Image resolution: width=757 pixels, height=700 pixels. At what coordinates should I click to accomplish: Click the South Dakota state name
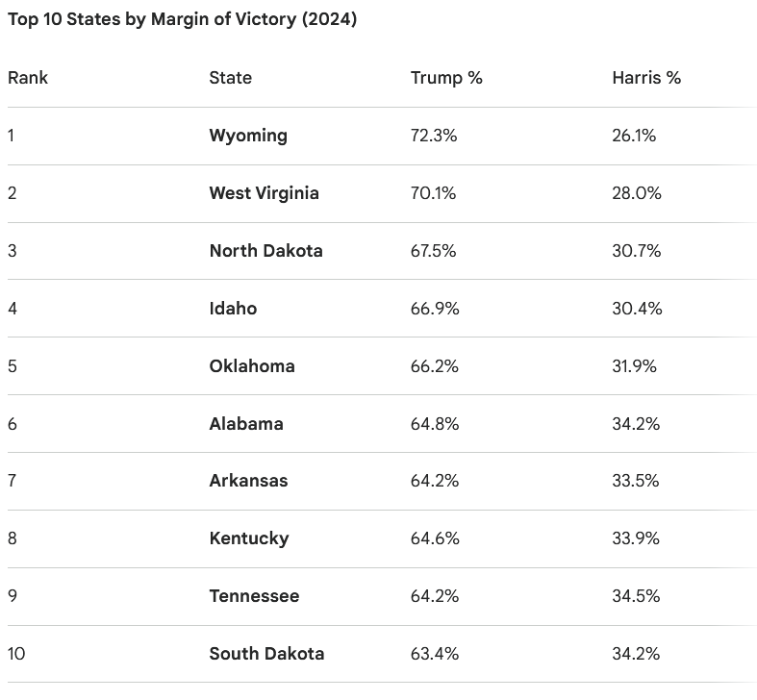(x=266, y=654)
